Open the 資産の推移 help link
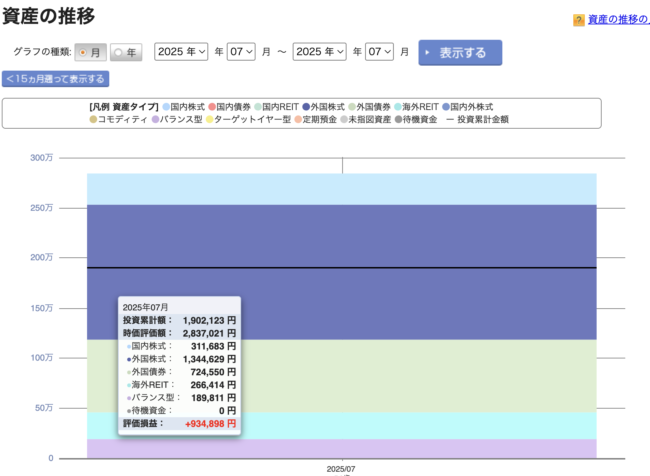This screenshot has height=476, width=650. (618, 20)
